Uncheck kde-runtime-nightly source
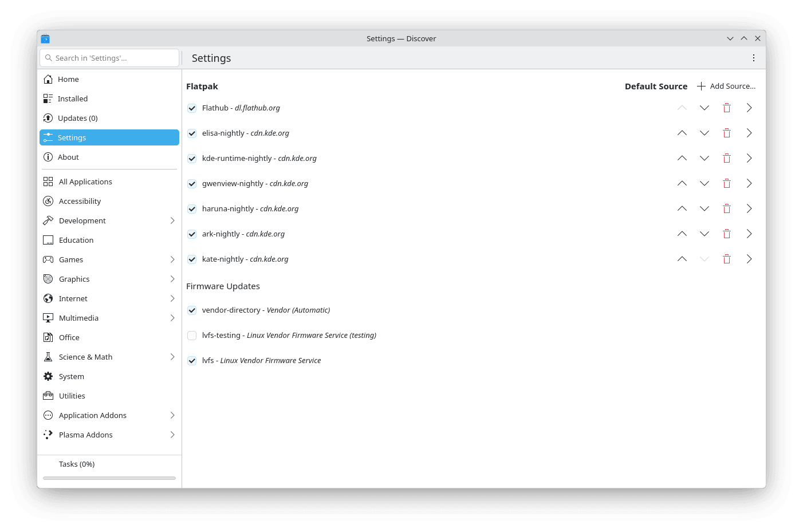This screenshot has height=532, width=803. click(x=192, y=159)
